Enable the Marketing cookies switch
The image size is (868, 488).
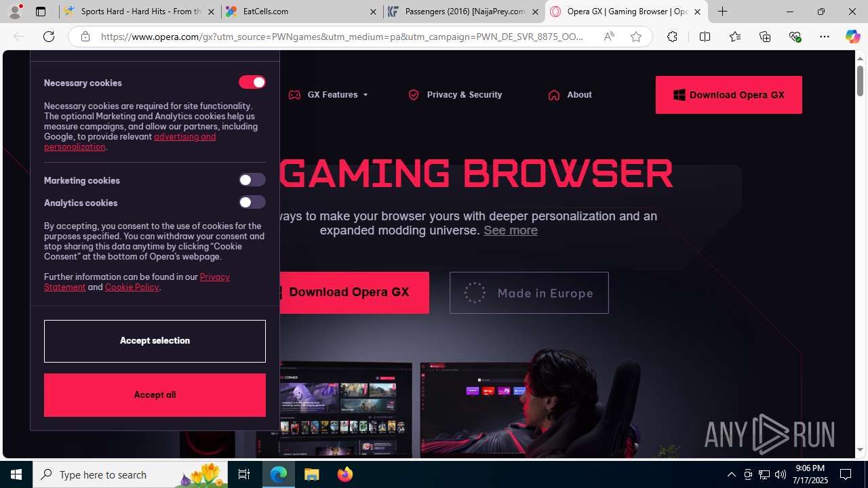point(252,180)
